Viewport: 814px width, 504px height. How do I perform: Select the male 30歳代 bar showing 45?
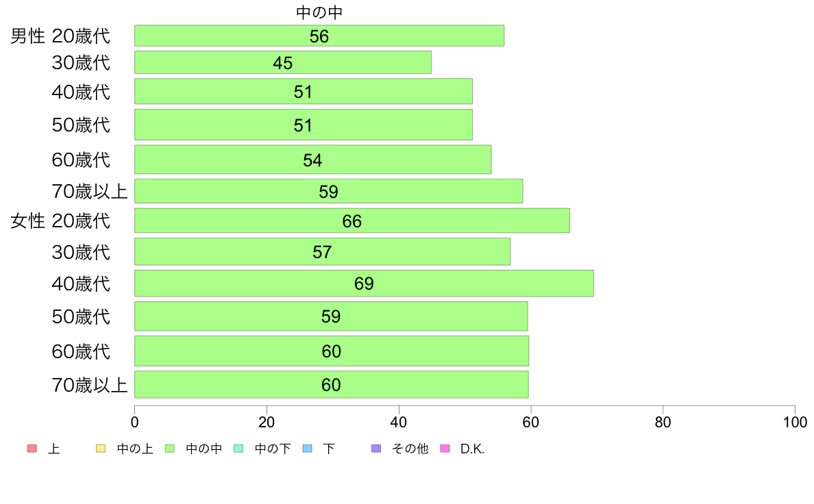tap(283, 62)
